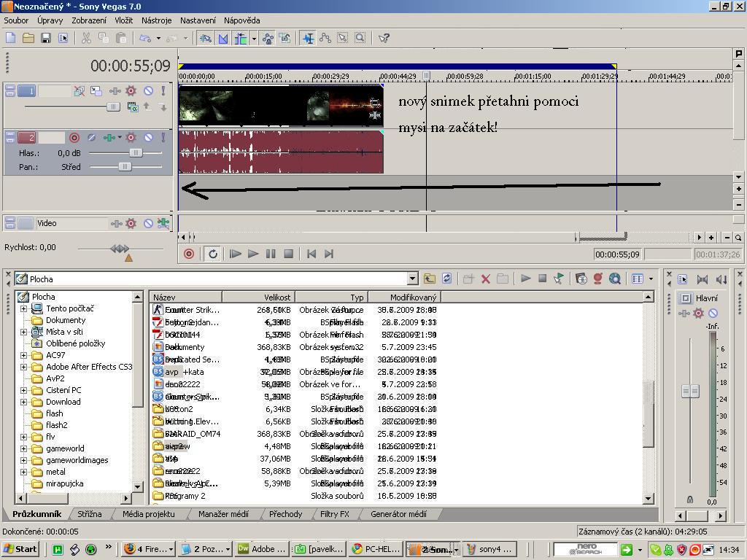
Task: Click the Refresh icon in explorer toolbar
Action: coord(446,279)
